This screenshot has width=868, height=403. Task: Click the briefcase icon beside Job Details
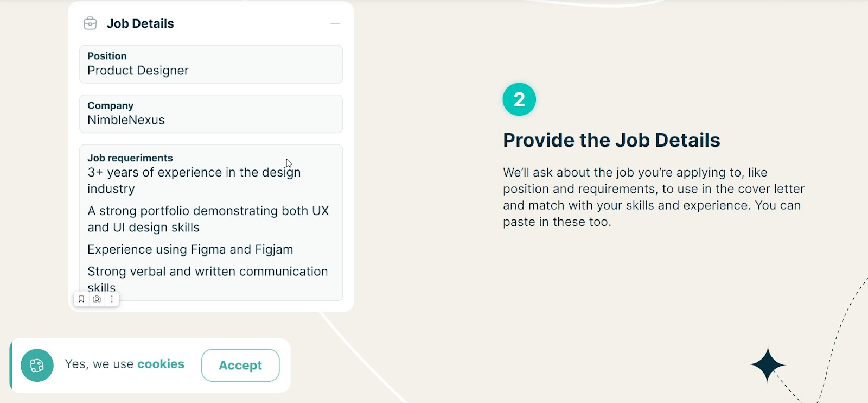click(90, 23)
